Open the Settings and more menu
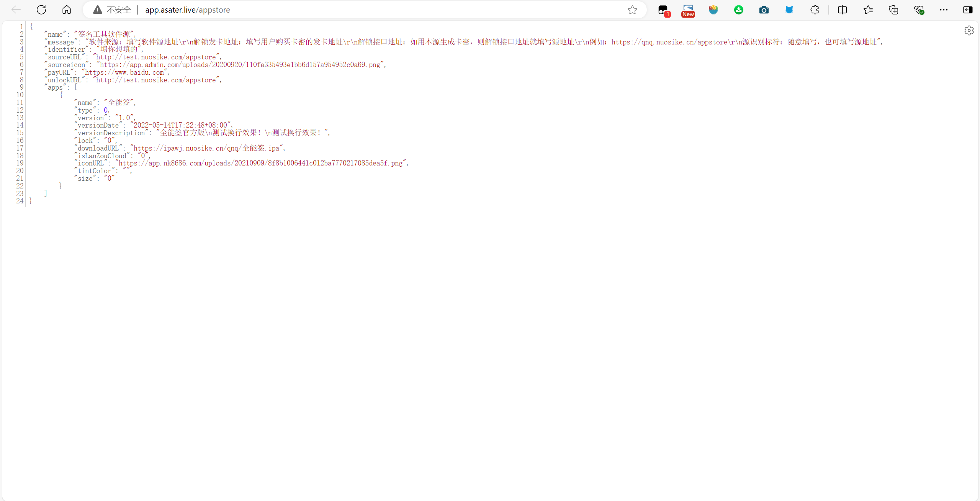 click(944, 10)
